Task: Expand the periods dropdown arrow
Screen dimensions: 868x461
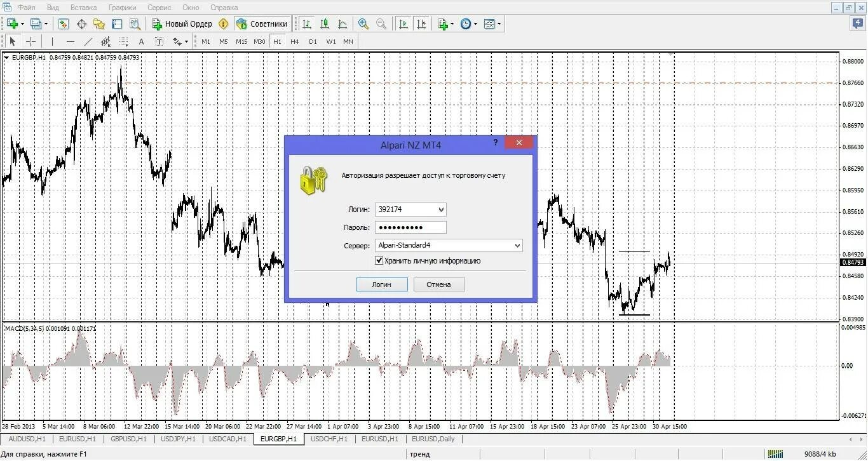Action: tap(475, 23)
